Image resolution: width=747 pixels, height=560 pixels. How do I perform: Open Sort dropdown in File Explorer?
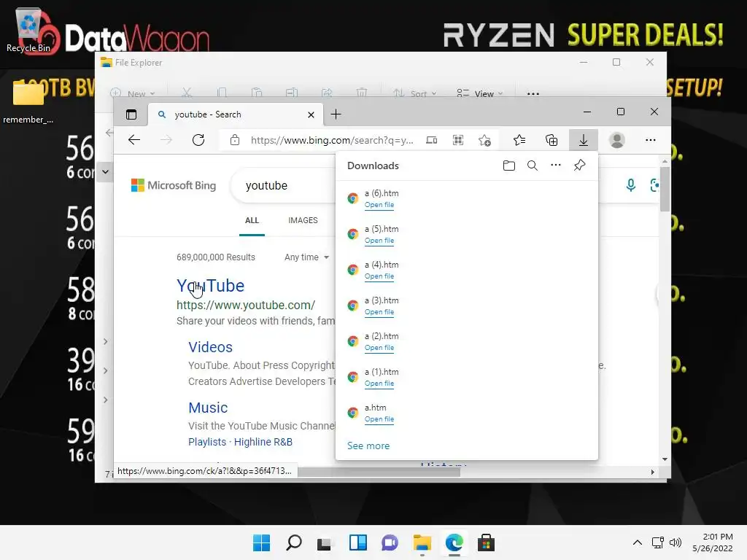pyautogui.click(x=415, y=93)
